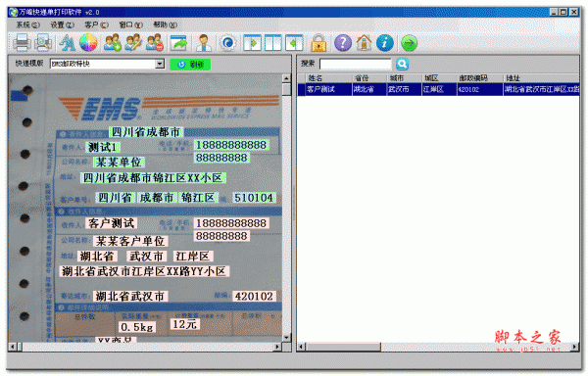
Task: Select the 锦江区 field on waybill
Action: 198,198
